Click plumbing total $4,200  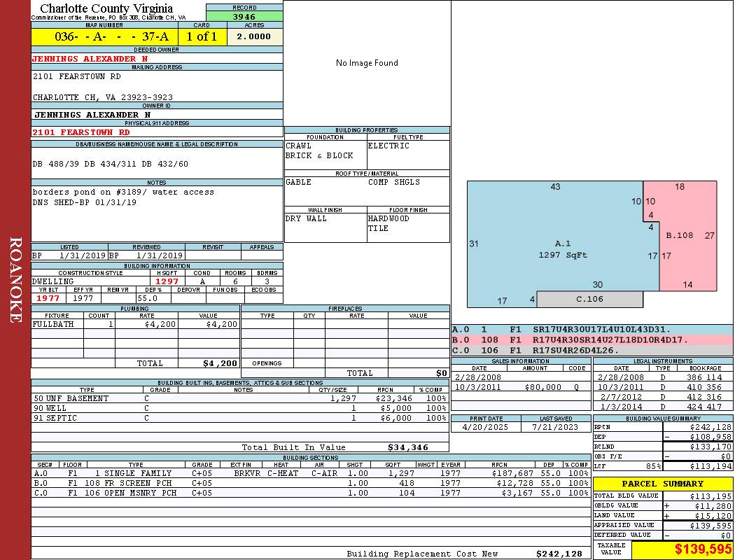click(220, 363)
